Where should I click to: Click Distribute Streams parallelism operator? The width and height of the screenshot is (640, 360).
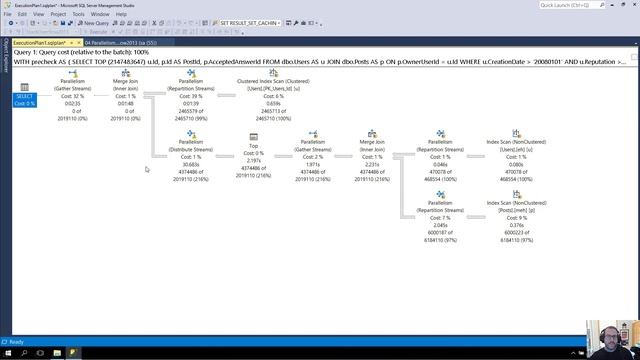[191, 156]
